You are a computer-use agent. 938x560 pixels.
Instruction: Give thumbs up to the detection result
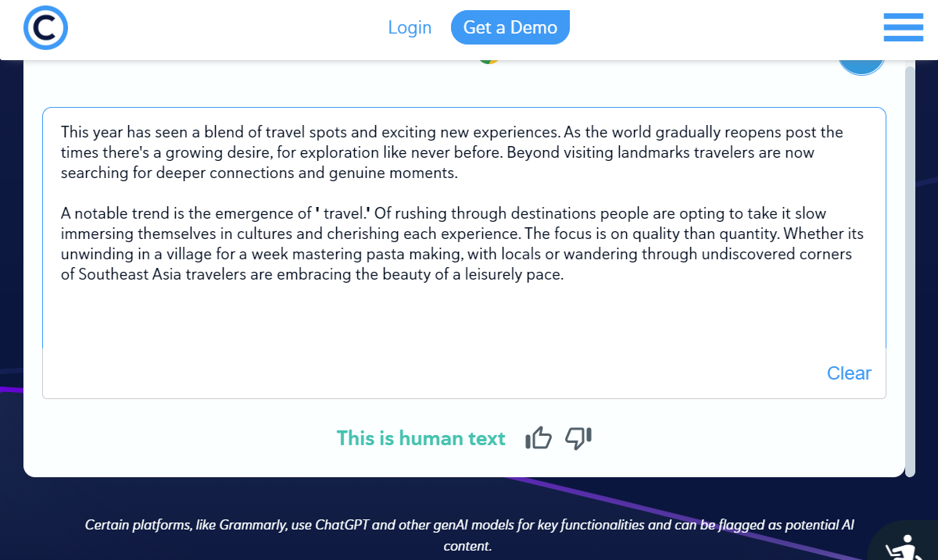[539, 439]
